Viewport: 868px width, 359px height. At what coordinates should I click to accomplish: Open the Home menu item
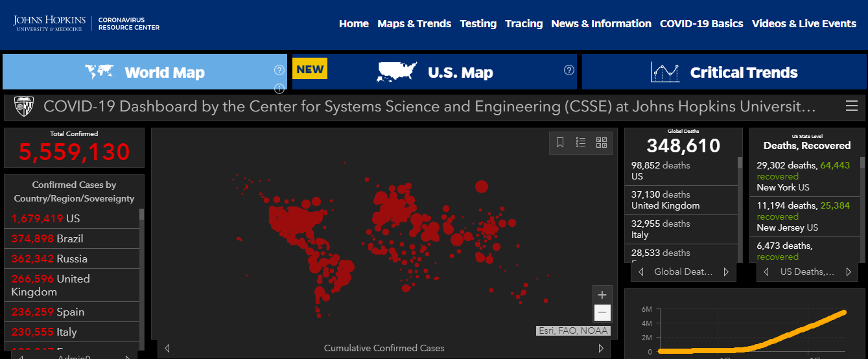(354, 23)
